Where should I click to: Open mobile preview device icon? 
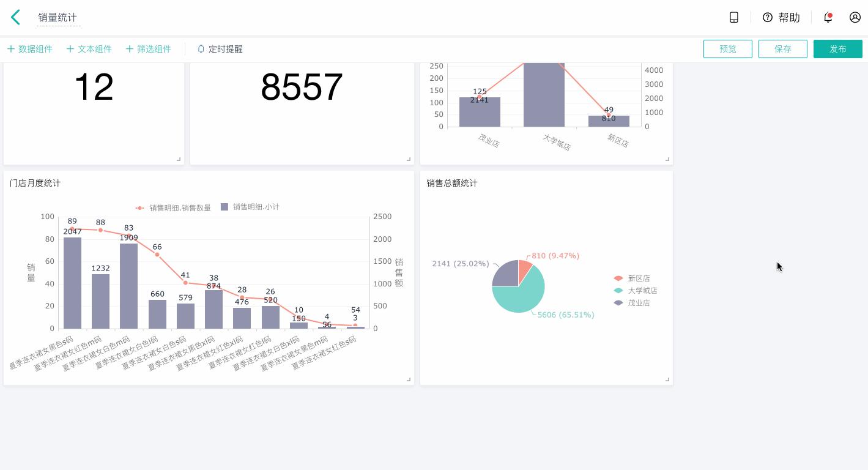pyautogui.click(x=734, y=17)
